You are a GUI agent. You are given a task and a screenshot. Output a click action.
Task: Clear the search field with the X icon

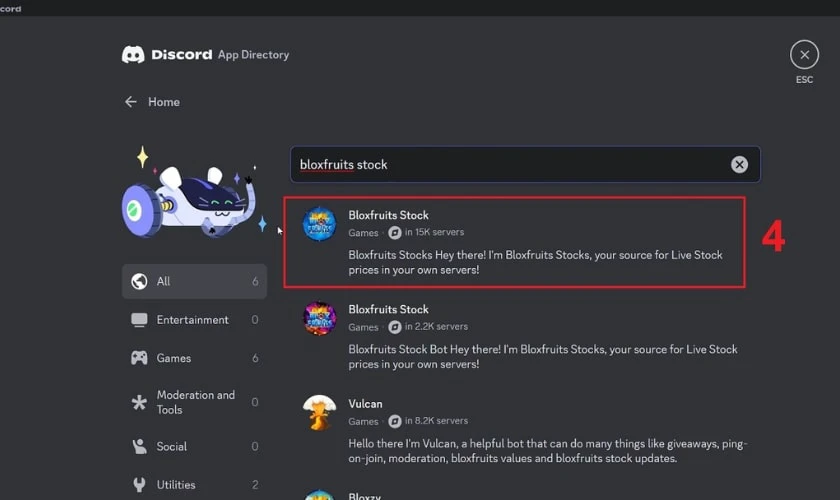click(739, 165)
